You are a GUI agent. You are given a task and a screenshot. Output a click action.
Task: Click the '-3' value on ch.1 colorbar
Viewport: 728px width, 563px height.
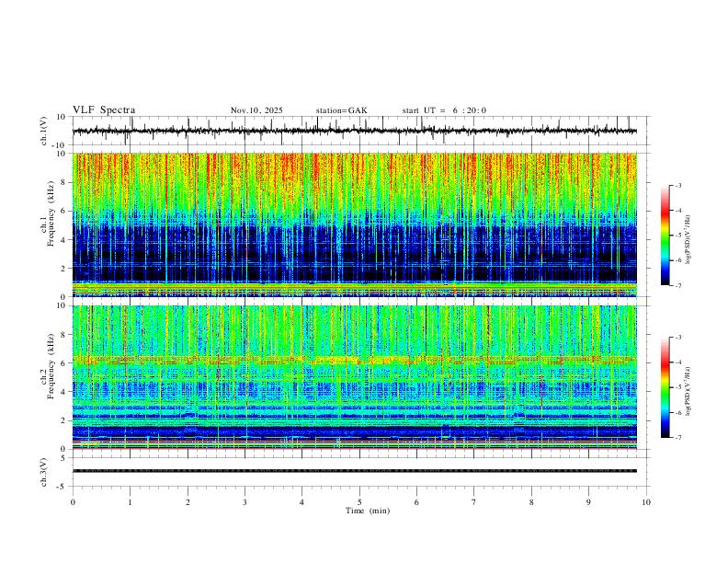tap(677, 185)
